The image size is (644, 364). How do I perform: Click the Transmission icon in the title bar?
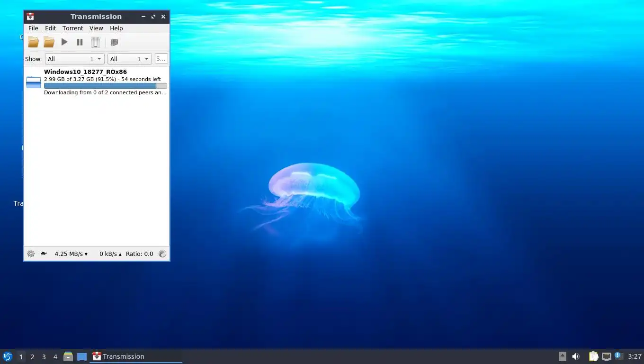(30, 17)
